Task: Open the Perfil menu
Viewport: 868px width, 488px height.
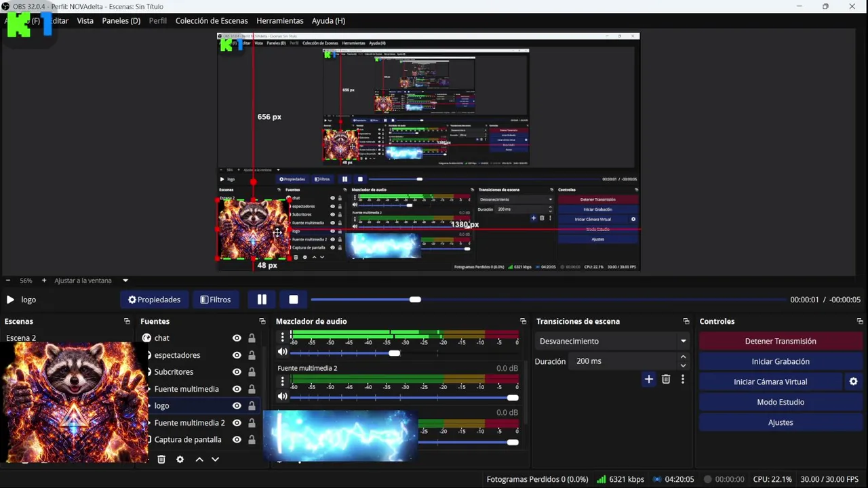Action: [x=158, y=21]
